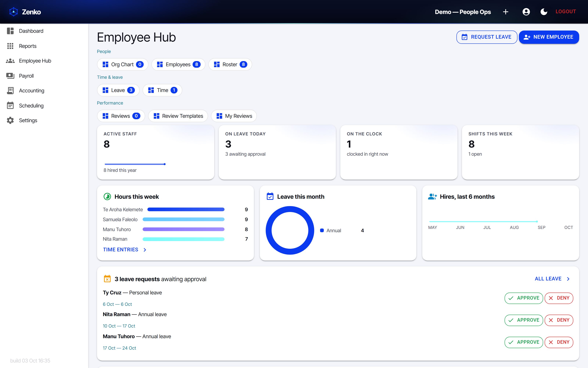Open the user account profile icon
This screenshot has width=588, height=368.
point(526,12)
